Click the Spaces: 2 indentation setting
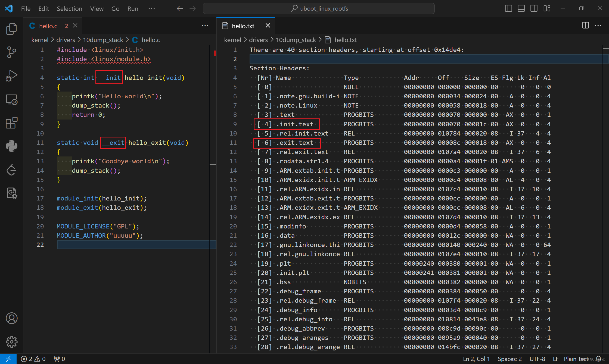Image resolution: width=609 pixels, height=364 pixels. (509, 359)
